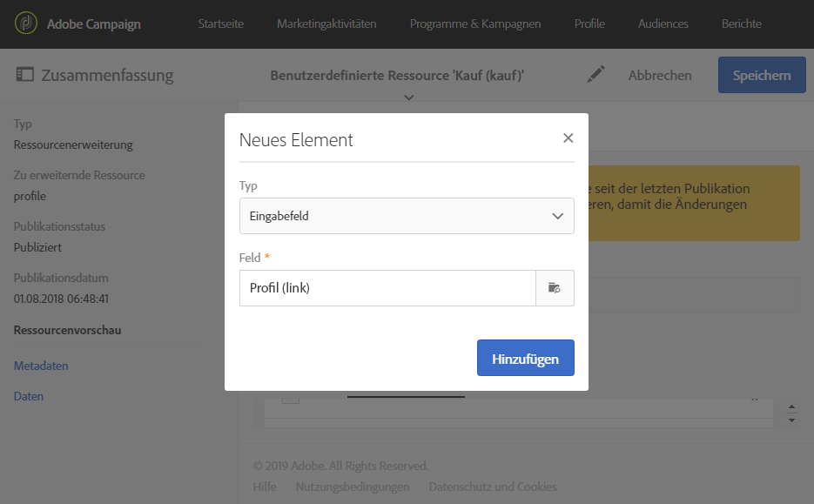Image resolution: width=814 pixels, height=504 pixels.
Task: Go to Marketingaktivitäten
Action: (x=326, y=24)
